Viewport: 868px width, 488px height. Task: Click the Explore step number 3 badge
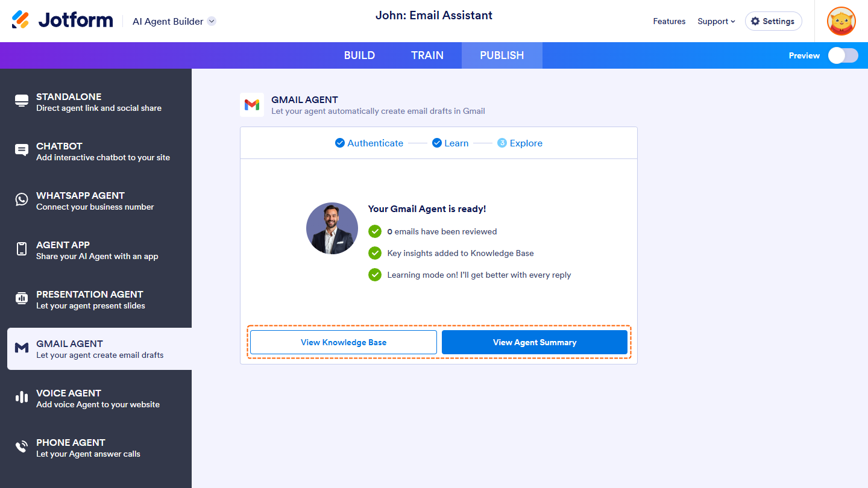click(502, 143)
